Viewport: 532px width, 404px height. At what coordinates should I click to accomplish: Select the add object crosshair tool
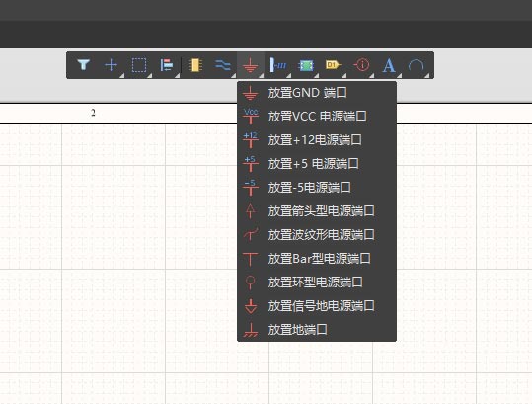111,65
